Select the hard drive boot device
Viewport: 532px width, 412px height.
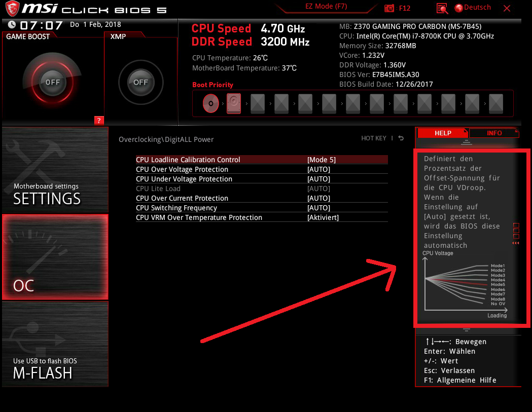tap(234, 103)
